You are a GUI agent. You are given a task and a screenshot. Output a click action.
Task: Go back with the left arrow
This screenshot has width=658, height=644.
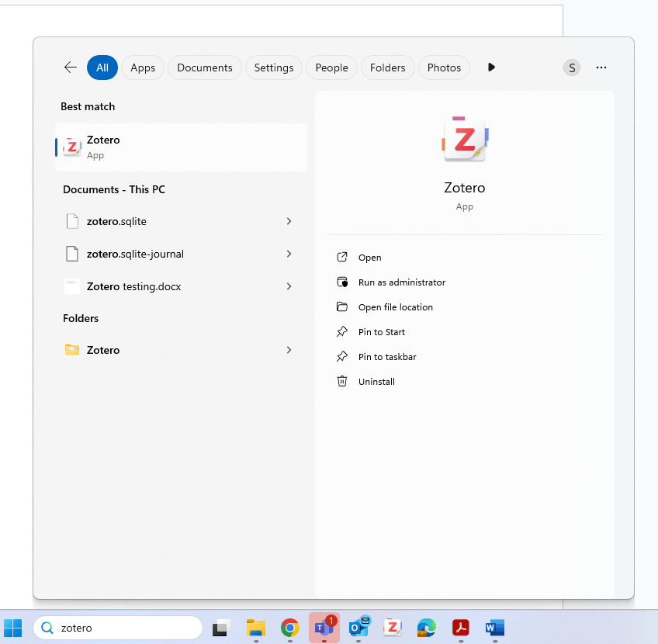pos(71,68)
